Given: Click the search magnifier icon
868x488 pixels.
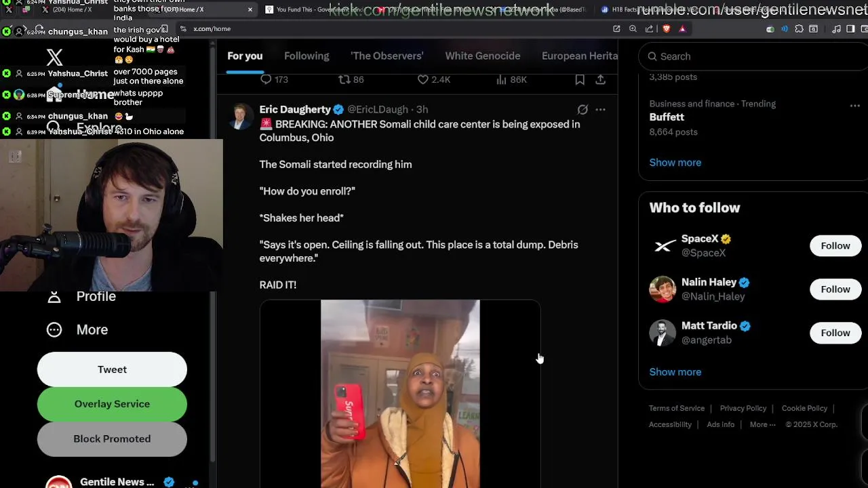Looking at the screenshot, I should click(652, 56).
